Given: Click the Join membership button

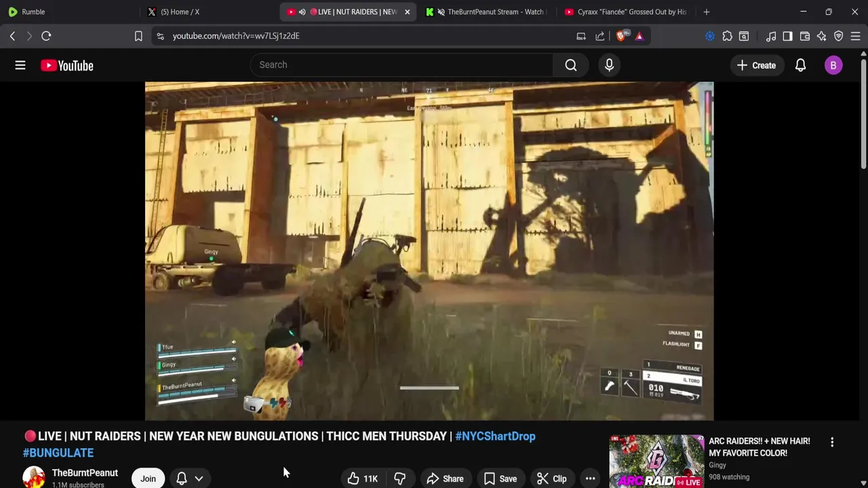Looking at the screenshot, I should [x=148, y=479].
